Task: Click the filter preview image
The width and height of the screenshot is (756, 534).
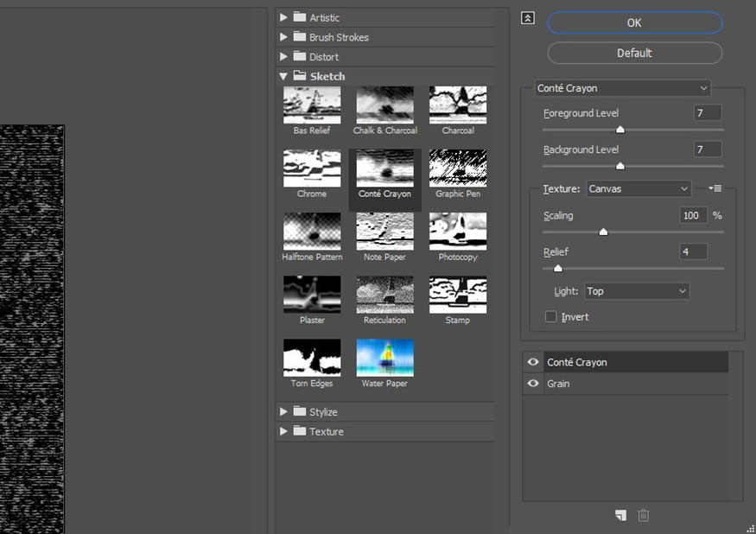Action: pos(32,329)
